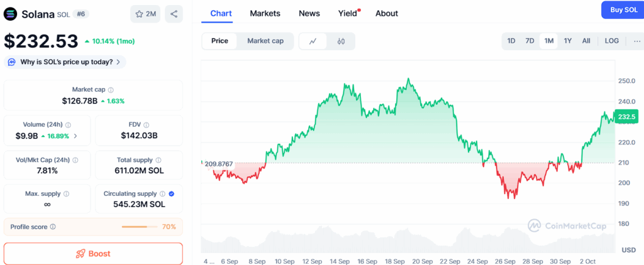Click the Profile score progress bar
Screen dimensions: 644x265
pos(139,227)
